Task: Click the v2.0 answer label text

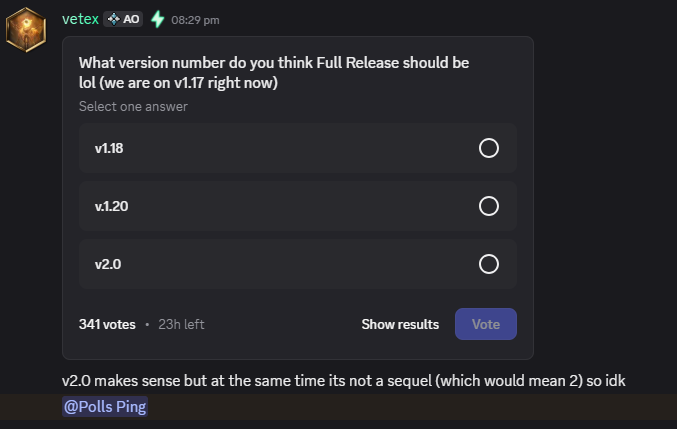Action: coord(107,264)
